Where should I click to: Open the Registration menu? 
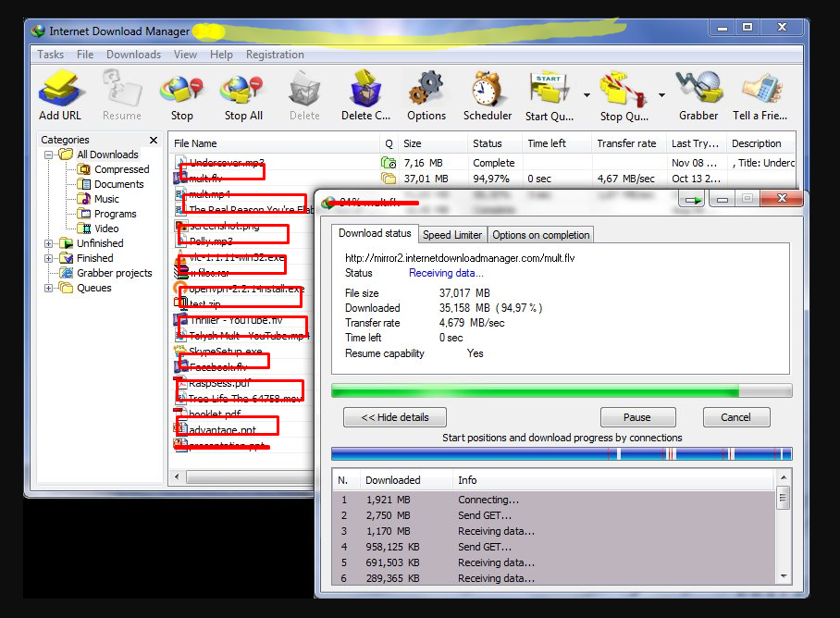[x=275, y=55]
